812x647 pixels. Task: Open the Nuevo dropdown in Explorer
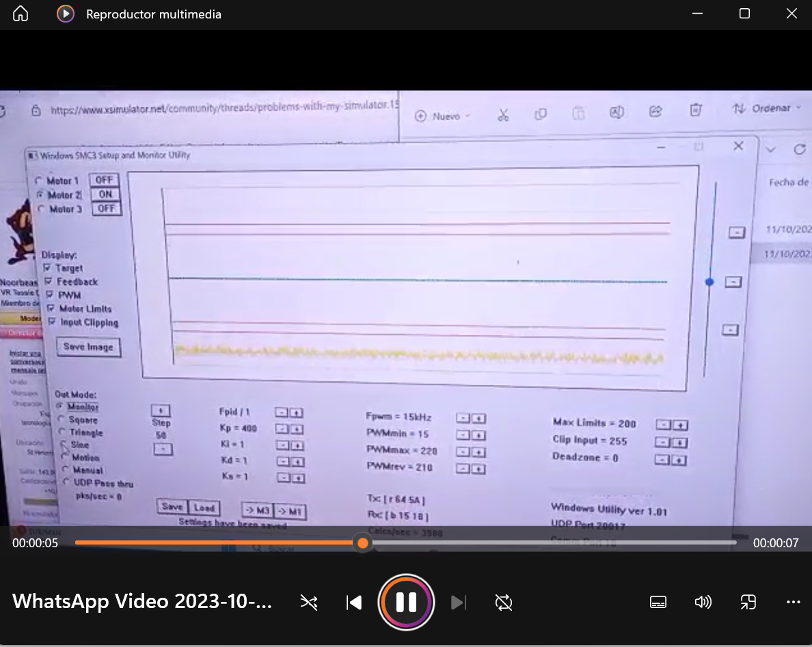[442, 116]
